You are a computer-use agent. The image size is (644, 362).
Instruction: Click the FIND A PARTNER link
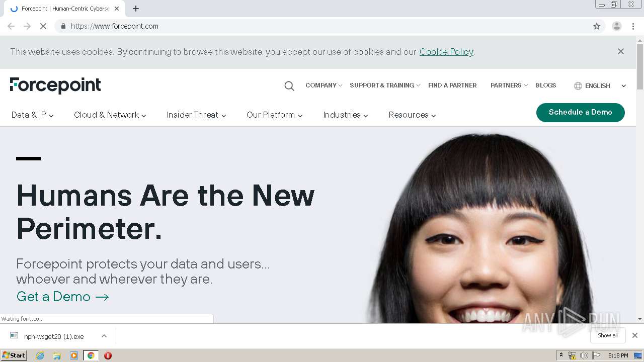click(x=452, y=85)
